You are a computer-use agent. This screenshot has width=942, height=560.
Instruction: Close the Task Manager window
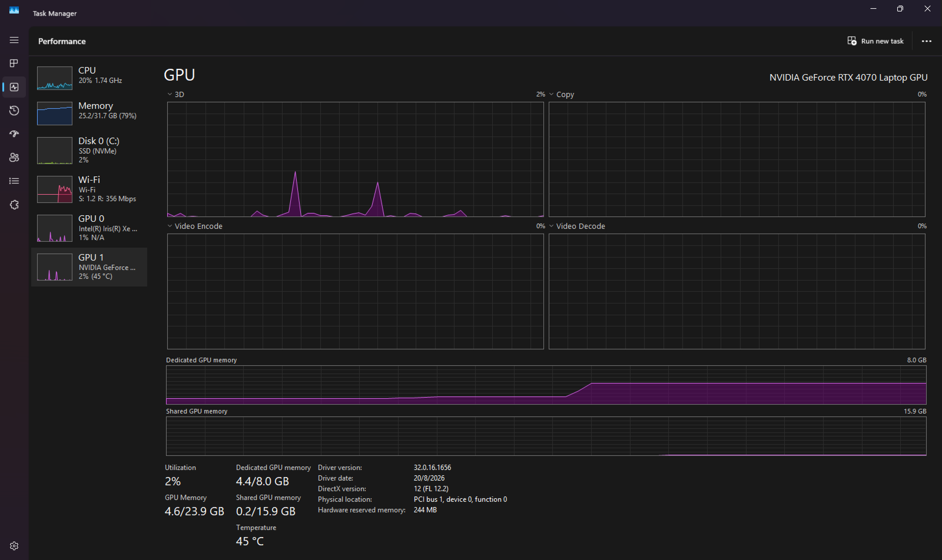click(928, 9)
